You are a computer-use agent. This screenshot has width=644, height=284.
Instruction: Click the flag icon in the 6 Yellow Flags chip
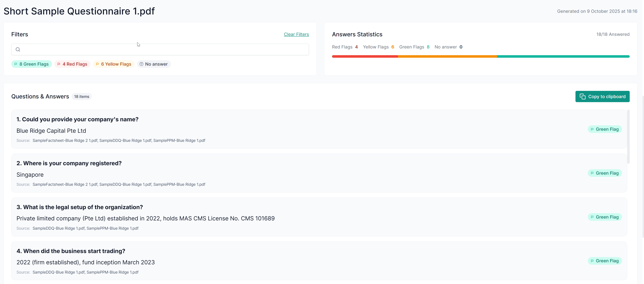click(x=97, y=64)
